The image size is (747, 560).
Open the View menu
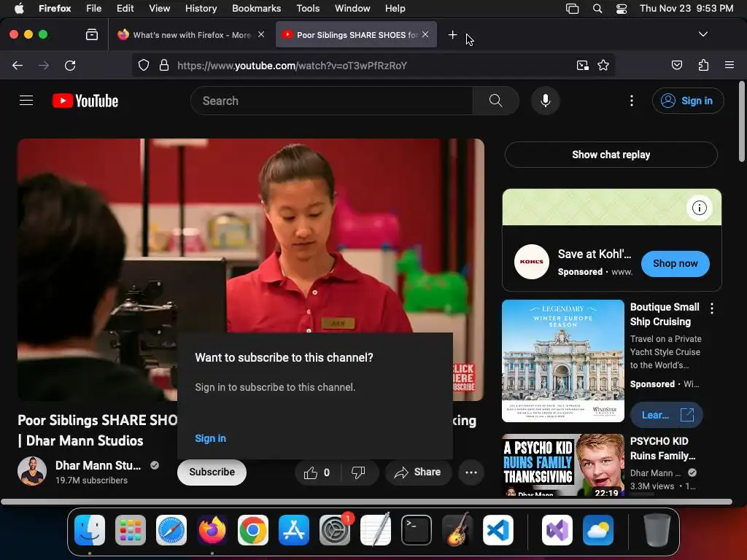[159, 9]
